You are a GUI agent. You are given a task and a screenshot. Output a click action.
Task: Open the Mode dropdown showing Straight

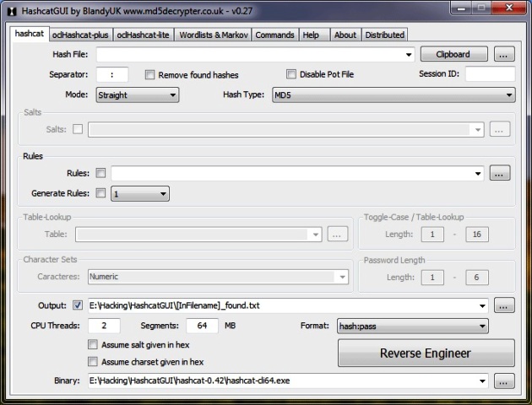[138, 94]
